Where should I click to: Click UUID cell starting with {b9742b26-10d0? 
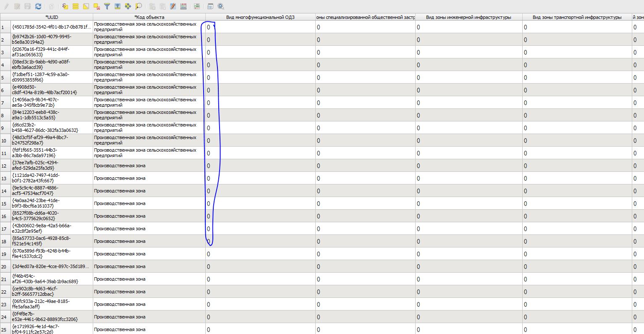(x=52, y=39)
